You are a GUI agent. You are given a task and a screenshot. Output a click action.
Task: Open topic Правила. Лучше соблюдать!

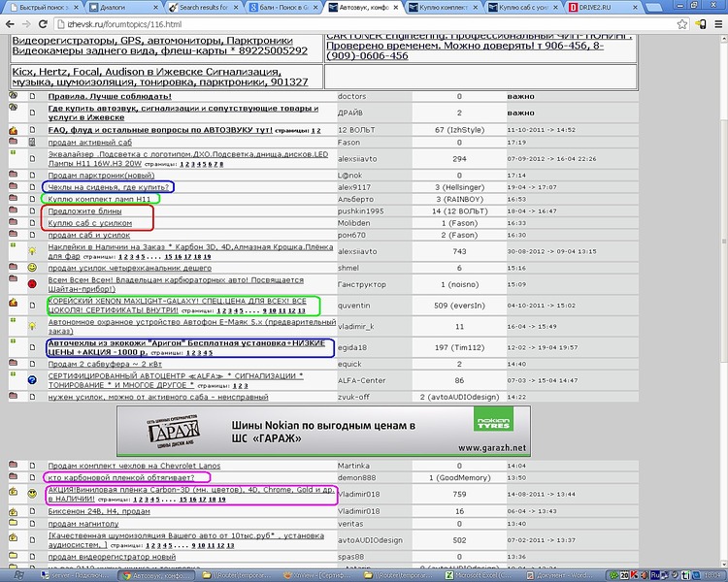point(110,96)
